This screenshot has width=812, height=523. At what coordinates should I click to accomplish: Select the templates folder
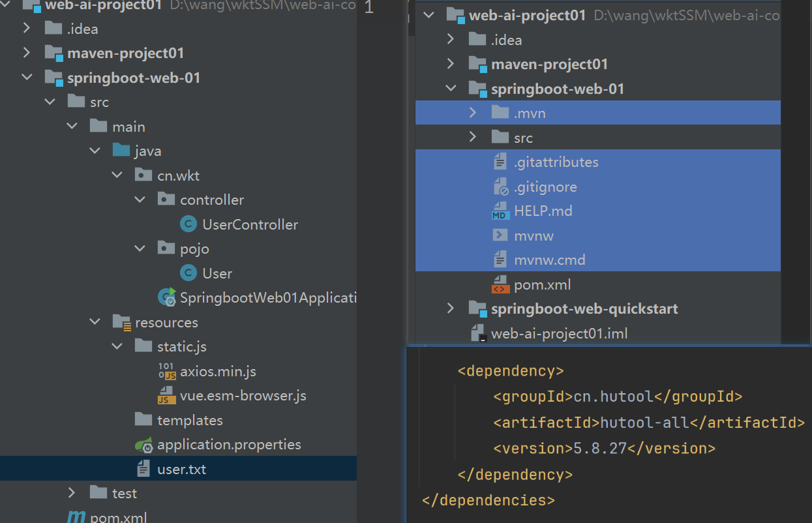(189, 421)
